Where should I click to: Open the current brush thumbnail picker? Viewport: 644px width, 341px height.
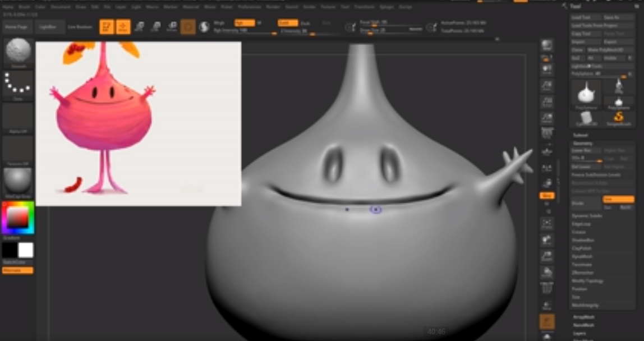[x=18, y=52]
